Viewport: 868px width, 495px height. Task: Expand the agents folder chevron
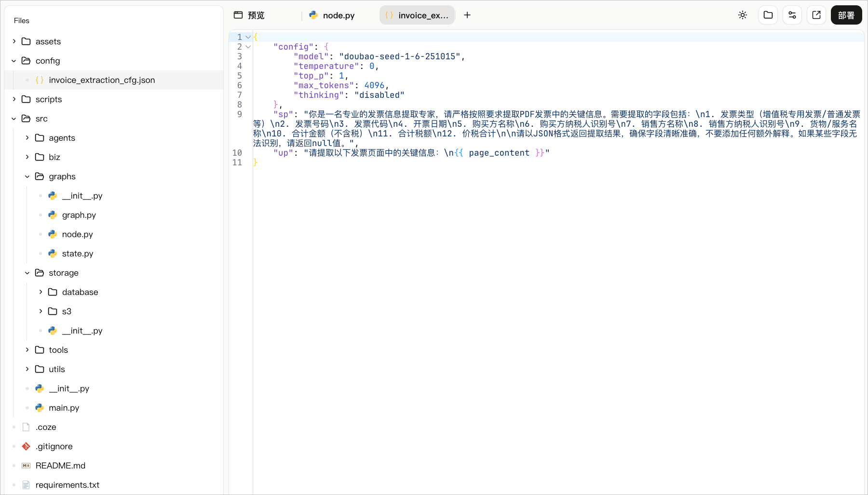click(27, 138)
